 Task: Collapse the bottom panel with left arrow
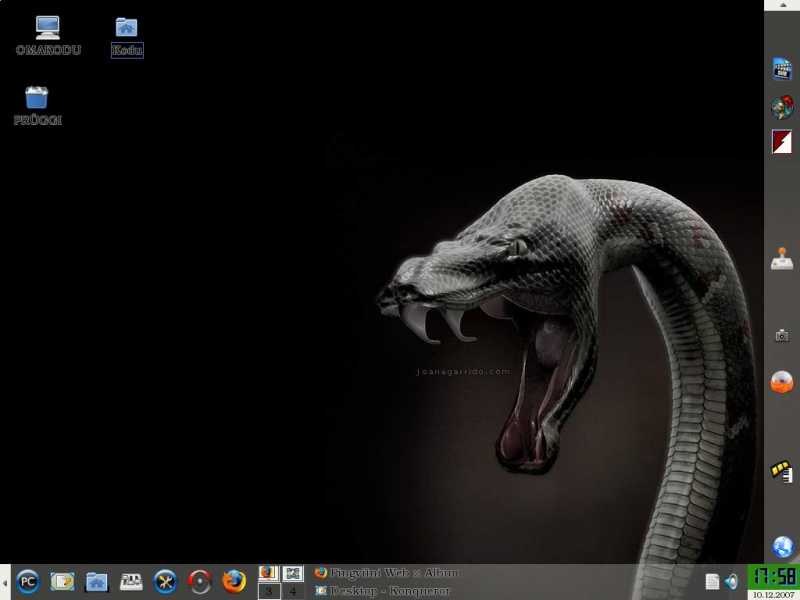pos(5,582)
